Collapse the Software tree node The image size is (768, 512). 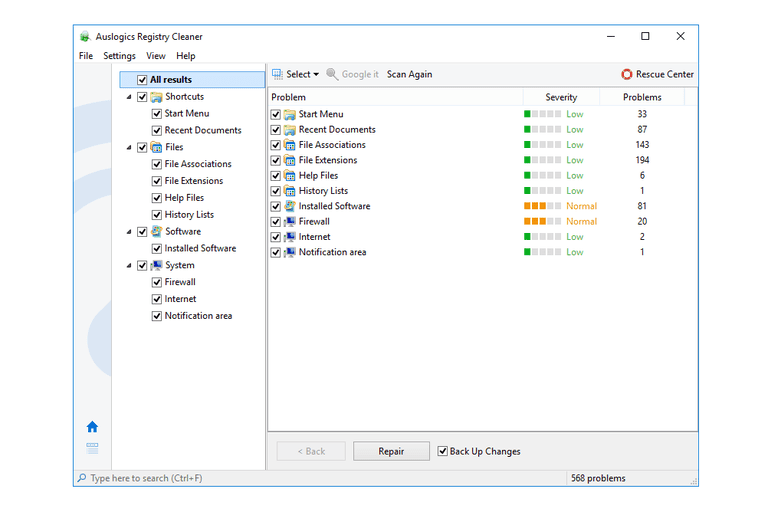(x=129, y=232)
